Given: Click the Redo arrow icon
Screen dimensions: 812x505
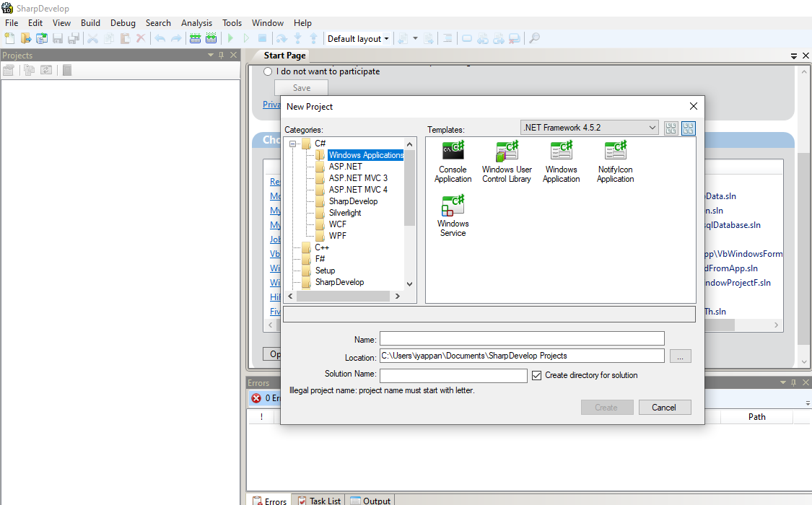Looking at the screenshot, I should tap(177, 38).
